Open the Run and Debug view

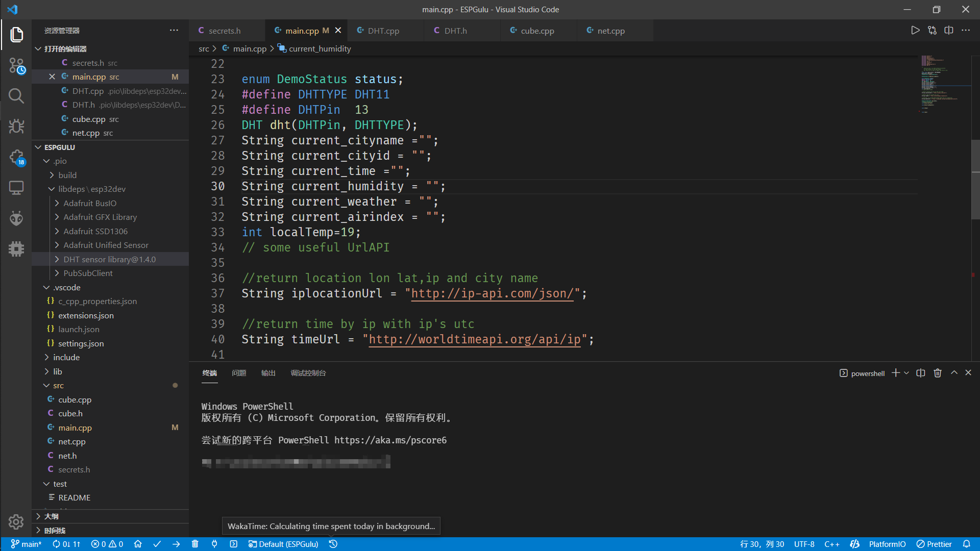coord(16,127)
